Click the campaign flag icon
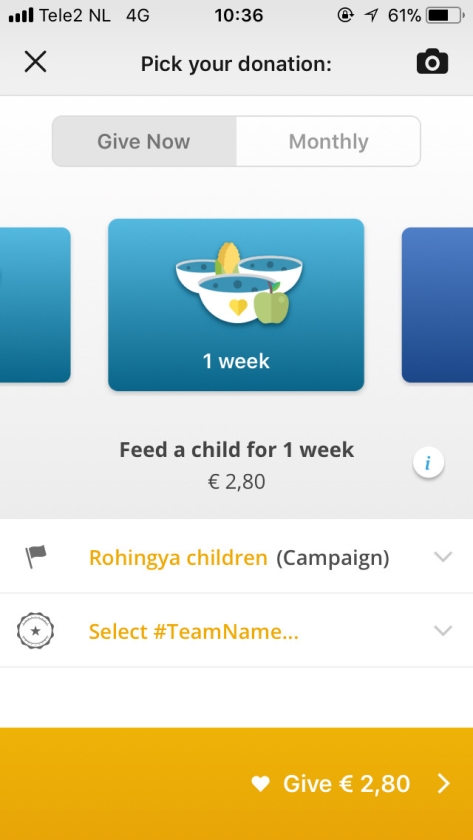473x840 pixels. coord(36,557)
